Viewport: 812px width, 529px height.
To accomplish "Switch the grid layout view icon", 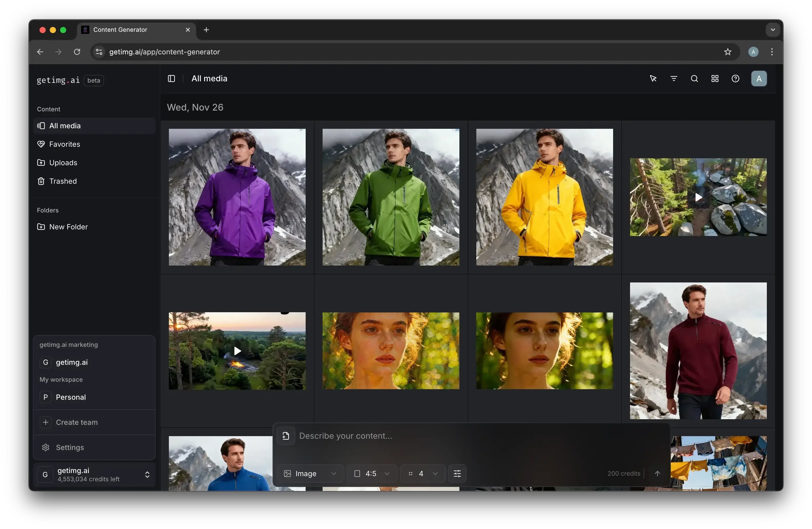I will point(715,79).
